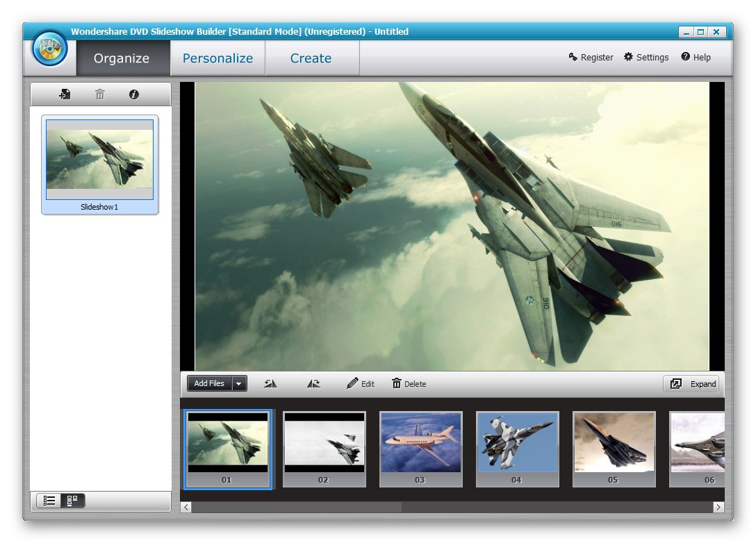
Task: Click the Add Files button
Action: tap(209, 383)
